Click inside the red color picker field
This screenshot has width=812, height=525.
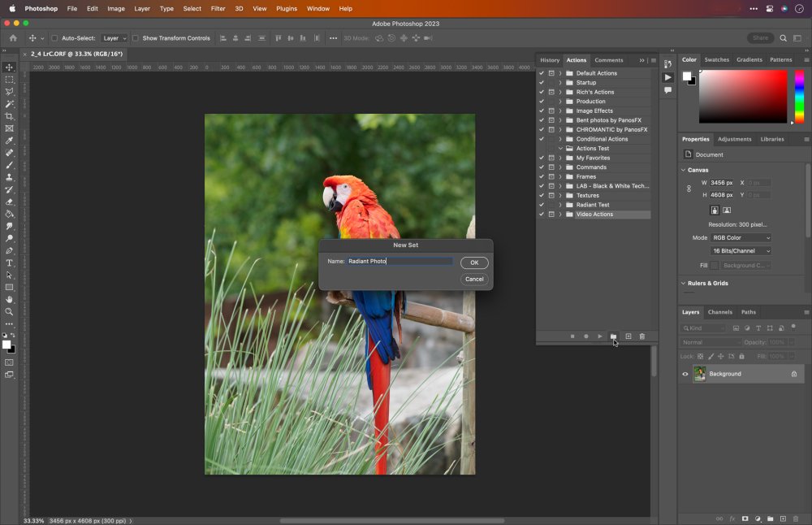click(x=743, y=96)
